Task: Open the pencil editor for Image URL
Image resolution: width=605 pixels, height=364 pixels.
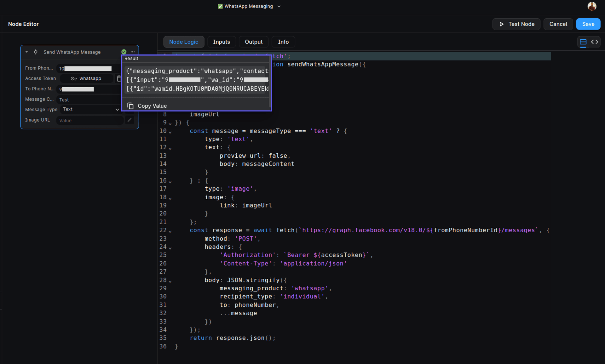Action: tap(130, 120)
